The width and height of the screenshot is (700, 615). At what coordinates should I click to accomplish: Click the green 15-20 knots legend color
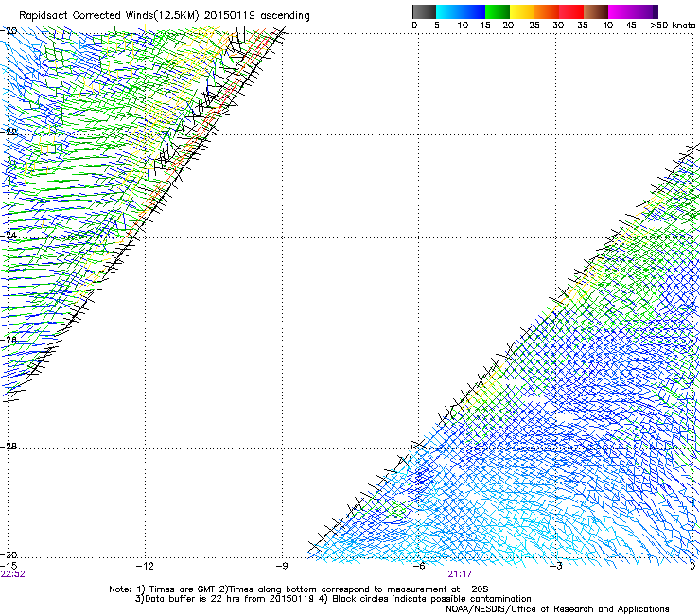(498, 11)
